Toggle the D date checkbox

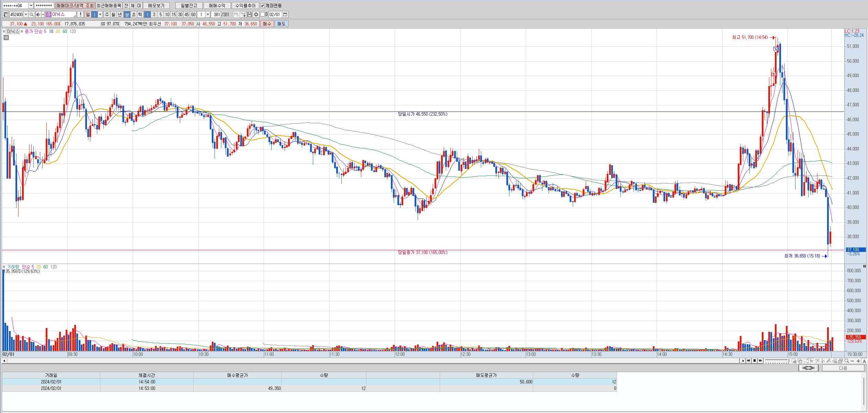click(263, 14)
